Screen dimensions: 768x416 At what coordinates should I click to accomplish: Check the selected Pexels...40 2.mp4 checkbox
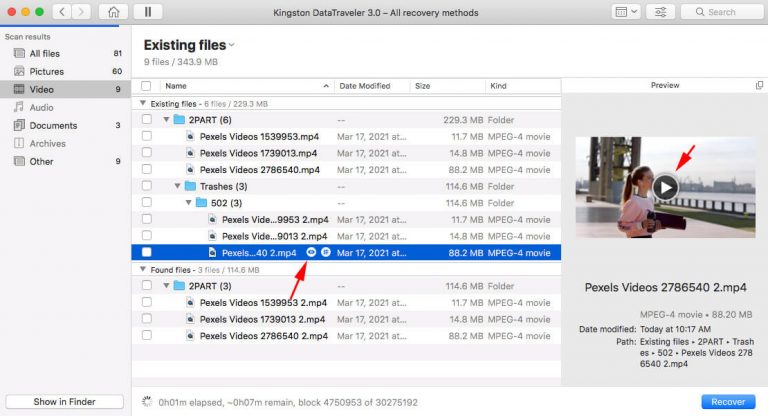[x=146, y=252]
